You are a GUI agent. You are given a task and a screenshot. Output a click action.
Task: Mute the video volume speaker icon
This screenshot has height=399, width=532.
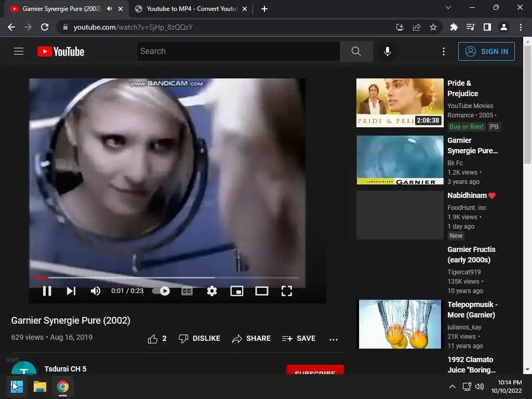(96, 291)
